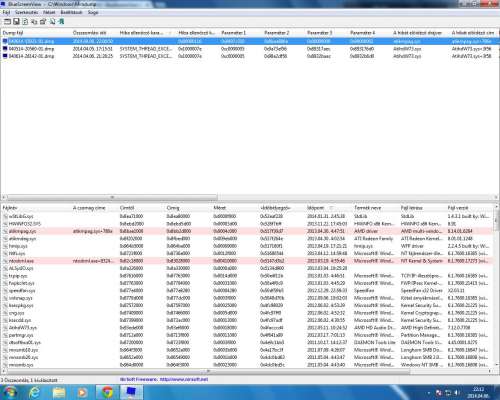500x400 pixels.
Task: Sort by the Paraméter 4 column header
Action: pyautogui.click(x=370, y=33)
